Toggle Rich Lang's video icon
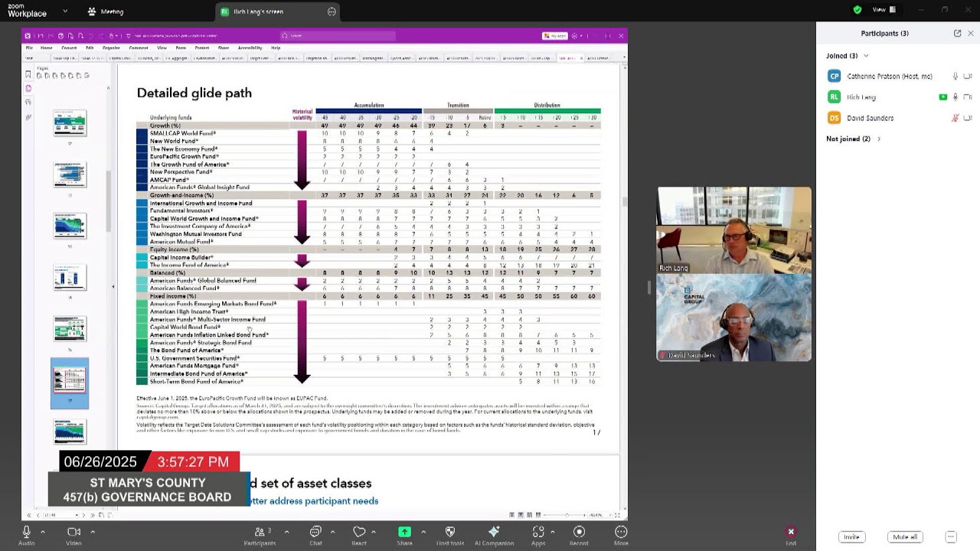This screenshot has height=551, width=980. point(968,97)
